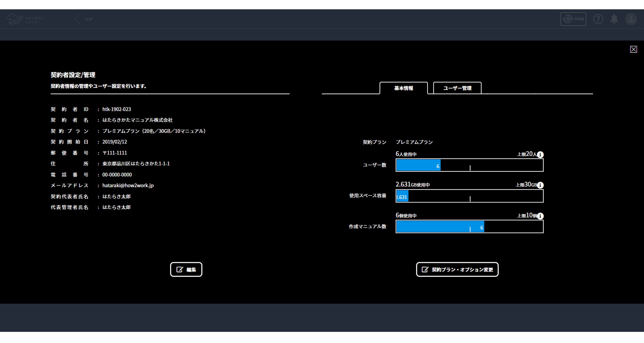This screenshot has height=343, width=644.
Task: Open the user profile avatar icon
Action: click(x=631, y=19)
